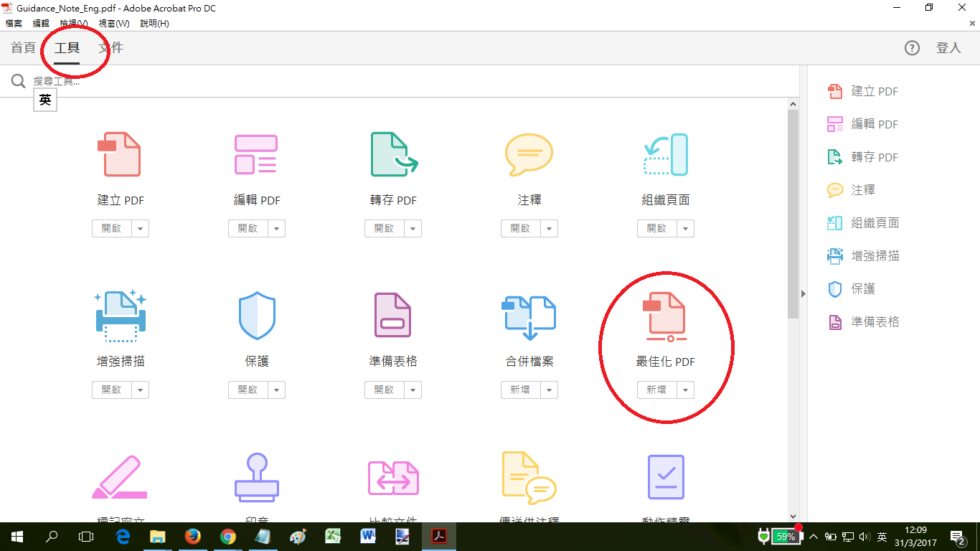Click the 注釋 speech bubble icon

coord(529,154)
